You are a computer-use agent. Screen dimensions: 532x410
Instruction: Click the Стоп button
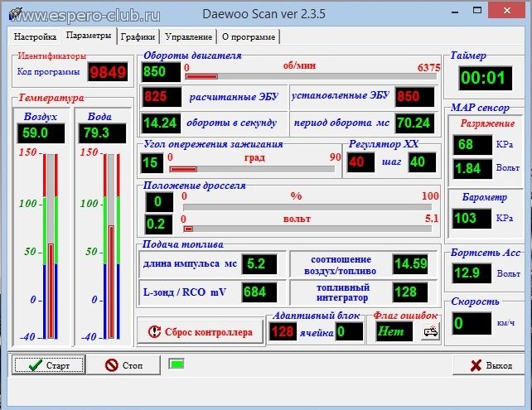point(123,365)
